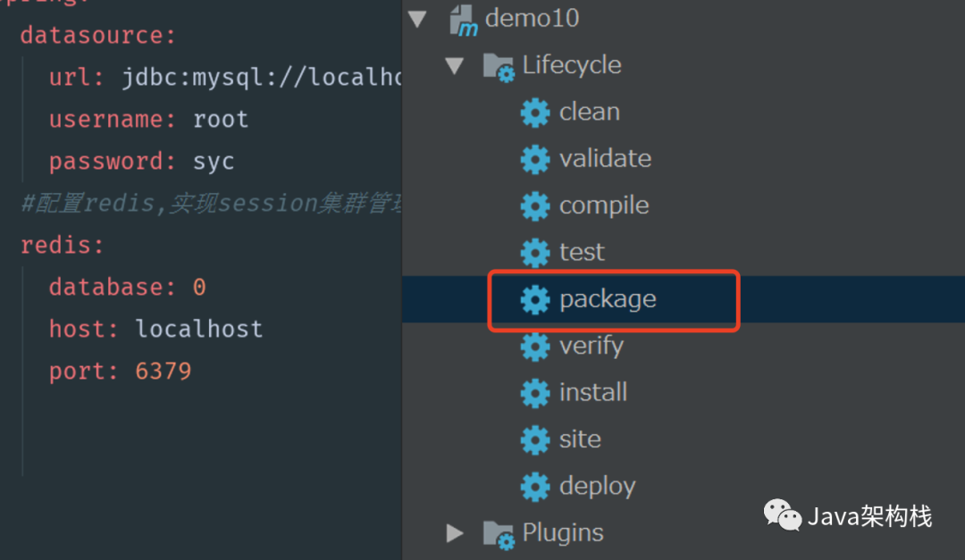Collapse the Lifecycle node arrow
The height and width of the screenshot is (560, 965).
pyautogui.click(x=455, y=66)
